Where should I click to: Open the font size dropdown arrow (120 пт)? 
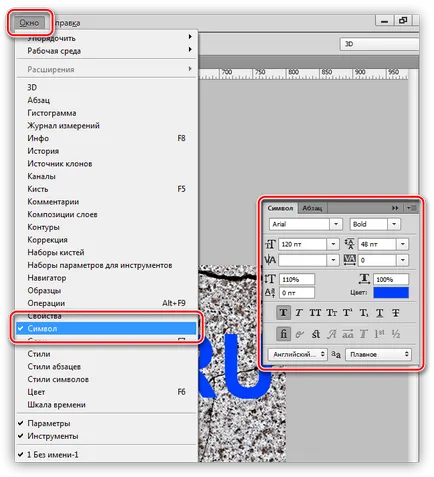coord(333,244)
